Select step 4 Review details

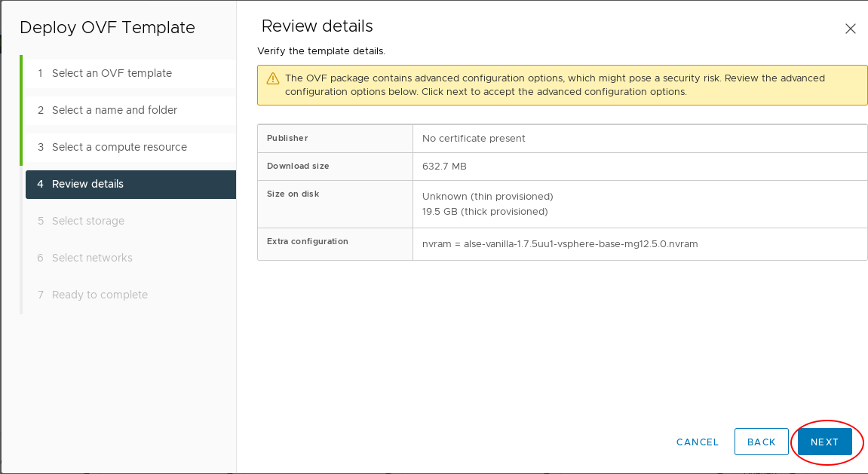click(130, 184)
